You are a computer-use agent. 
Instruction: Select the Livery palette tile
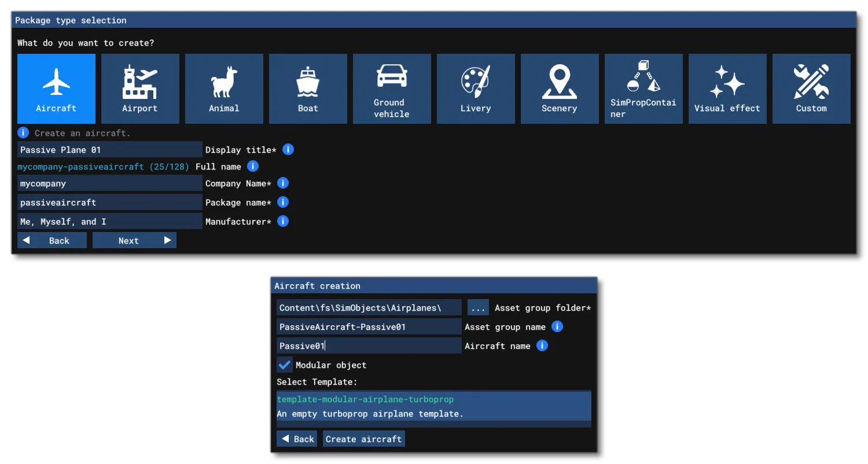(x=476, y=89)
